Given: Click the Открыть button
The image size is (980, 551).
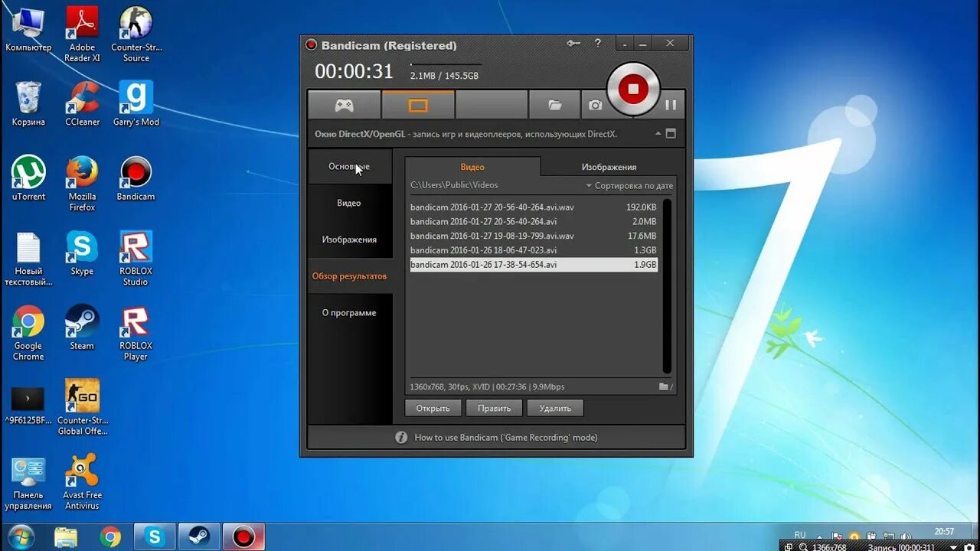Looking at the screenshot, I should [x=433, y=408].
